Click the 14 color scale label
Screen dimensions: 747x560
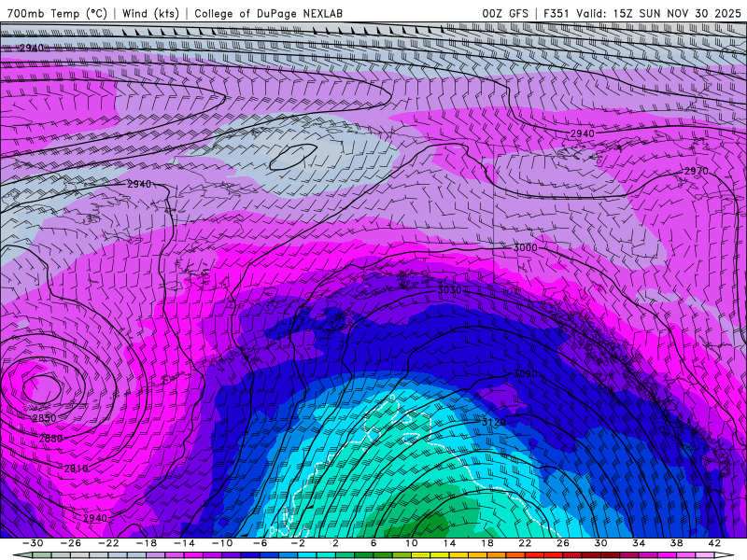[x=449, y=543]
